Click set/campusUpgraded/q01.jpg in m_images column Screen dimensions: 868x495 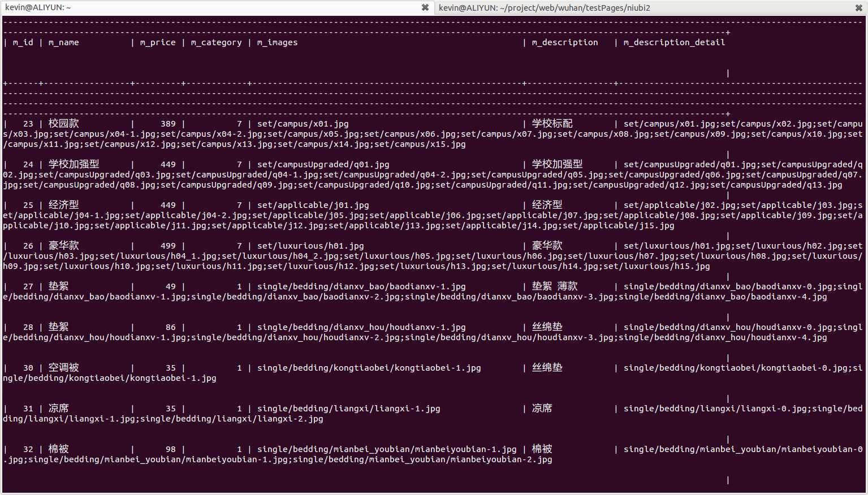pyautogui.click(x=323, y=164)
